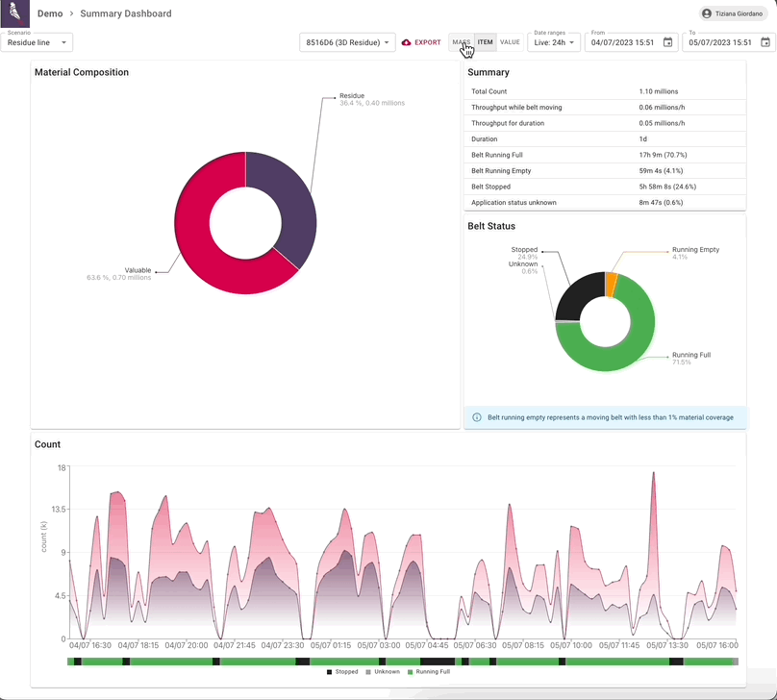Click the user avatar icon beside Tiziana Giordano
This screenshot has width=777, height=700.
pyautogui.click(x=708, y=14)
